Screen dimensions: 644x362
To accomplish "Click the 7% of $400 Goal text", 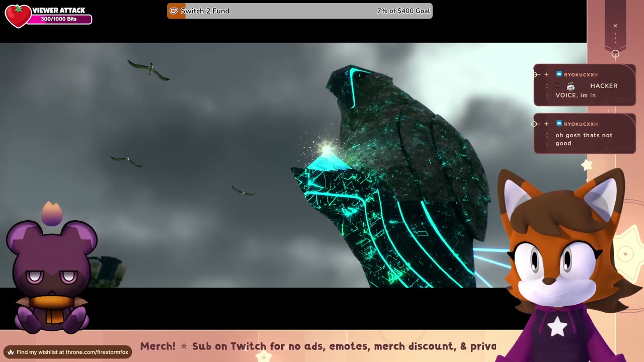I will [x=404, y=11].
